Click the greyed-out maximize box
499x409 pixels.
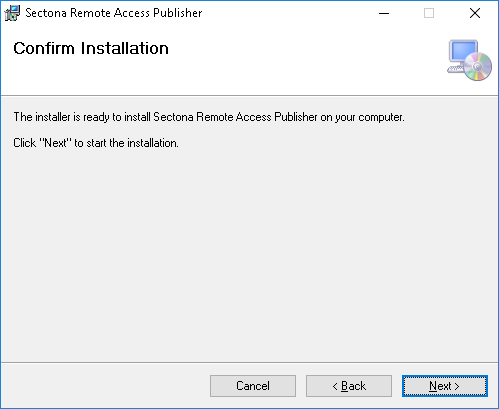[429, 13]
